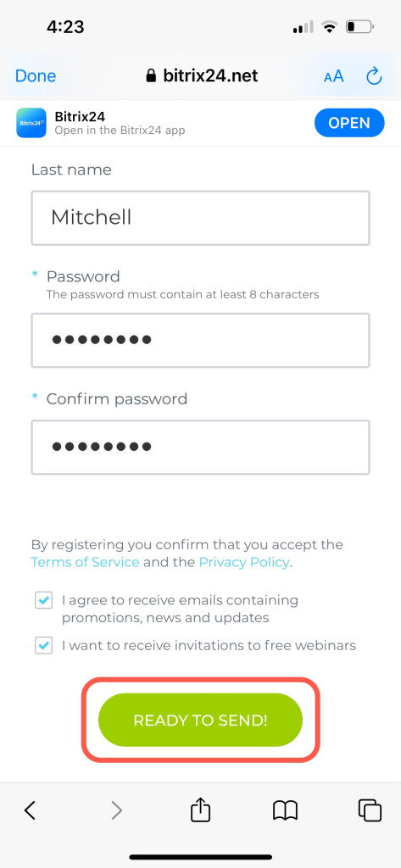Focus the Confirm password input field
The width and height of the screenshot is (401, 868).
[200, 448]
